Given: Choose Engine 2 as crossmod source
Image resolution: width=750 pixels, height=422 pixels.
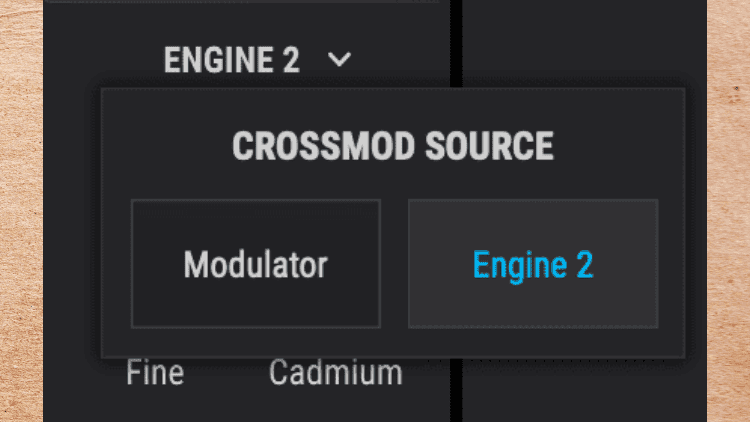Looking at the screenshot, I should pos(533,264).
